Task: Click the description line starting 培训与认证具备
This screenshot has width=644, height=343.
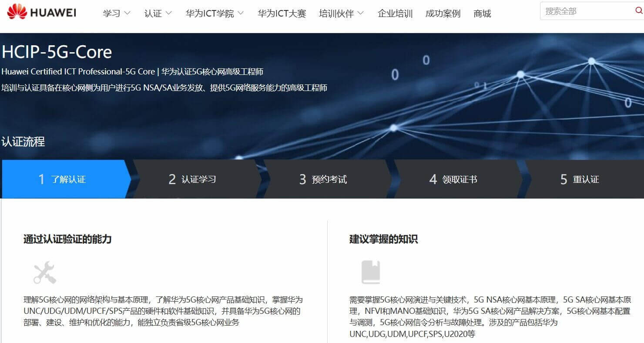Action: pos(164,87)
